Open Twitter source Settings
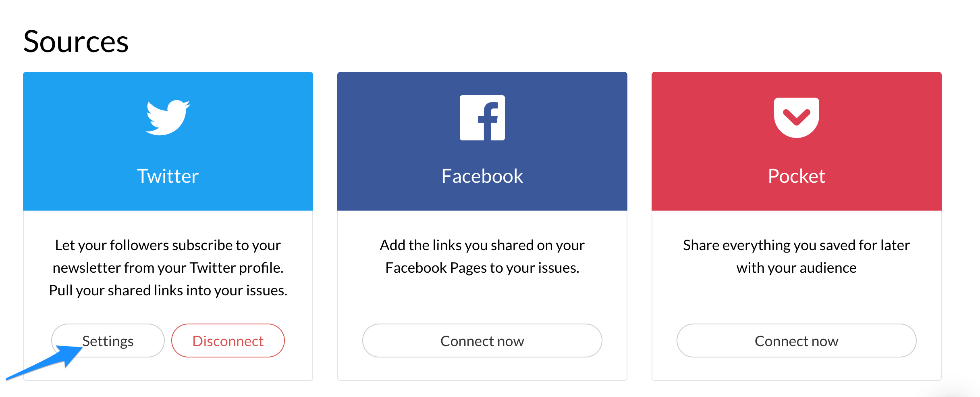Viewport: 980px width, 397px height. (x=108, y=341)
